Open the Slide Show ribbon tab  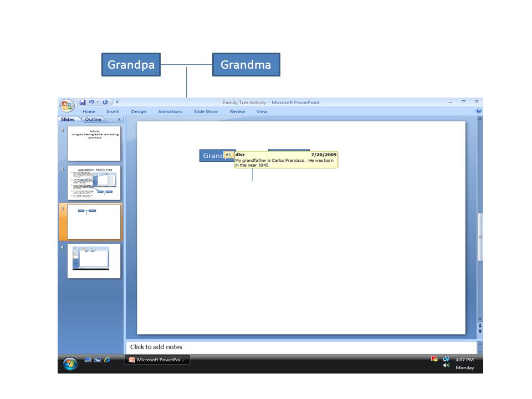point(206,111)
